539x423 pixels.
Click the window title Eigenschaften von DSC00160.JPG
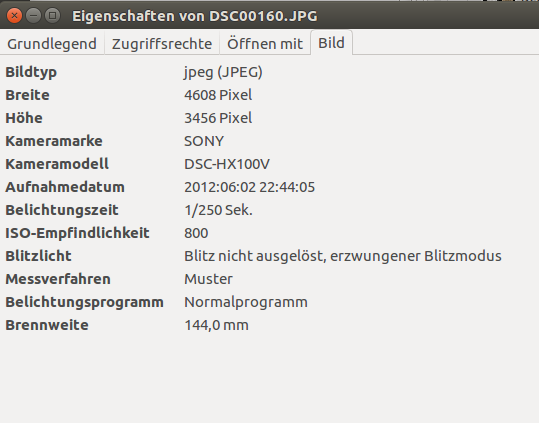pyautogui.click(x=195, y=16)
